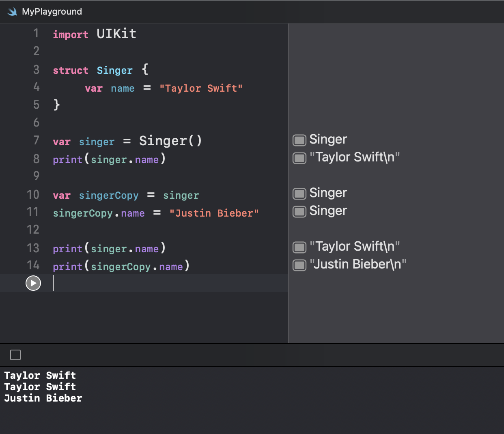Click the "import" keyword on line 1
Screen dimensions: 504x434
[71, 34]
